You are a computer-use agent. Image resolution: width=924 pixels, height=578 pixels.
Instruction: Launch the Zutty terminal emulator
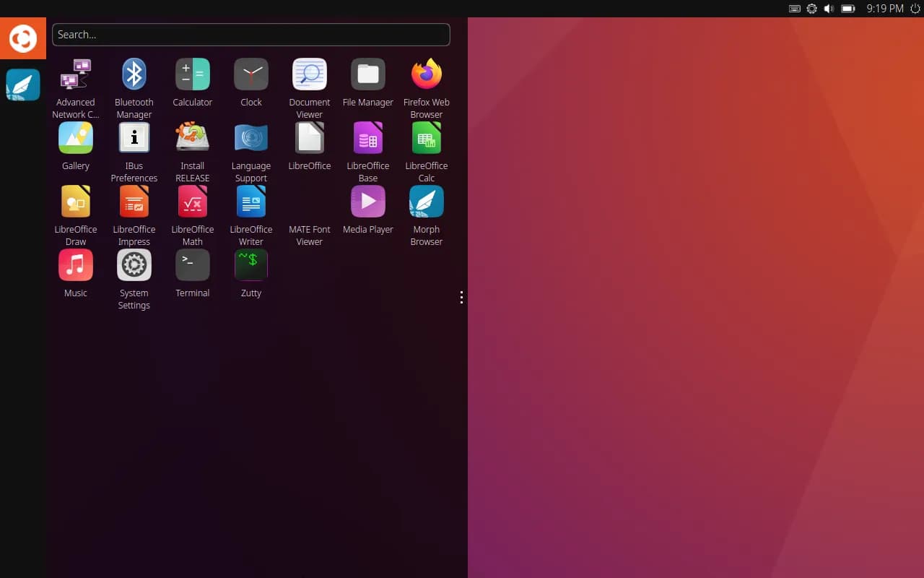click(x=251, y=264)
